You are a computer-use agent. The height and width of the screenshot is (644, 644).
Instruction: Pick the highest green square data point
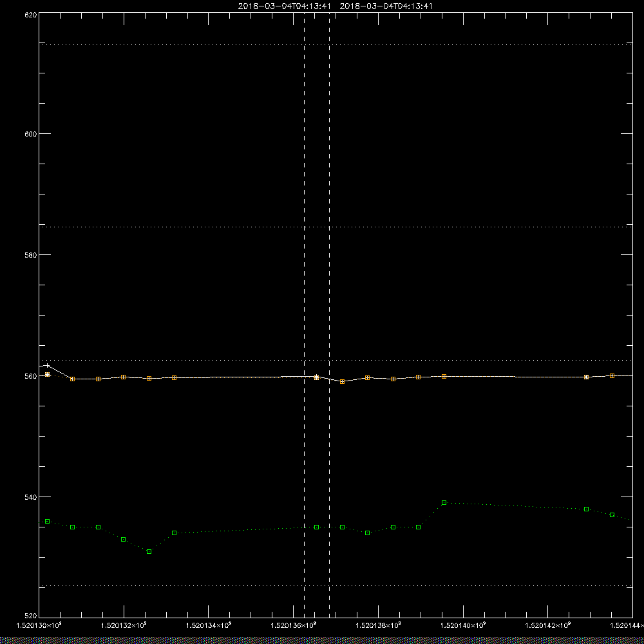coord(444,503)
